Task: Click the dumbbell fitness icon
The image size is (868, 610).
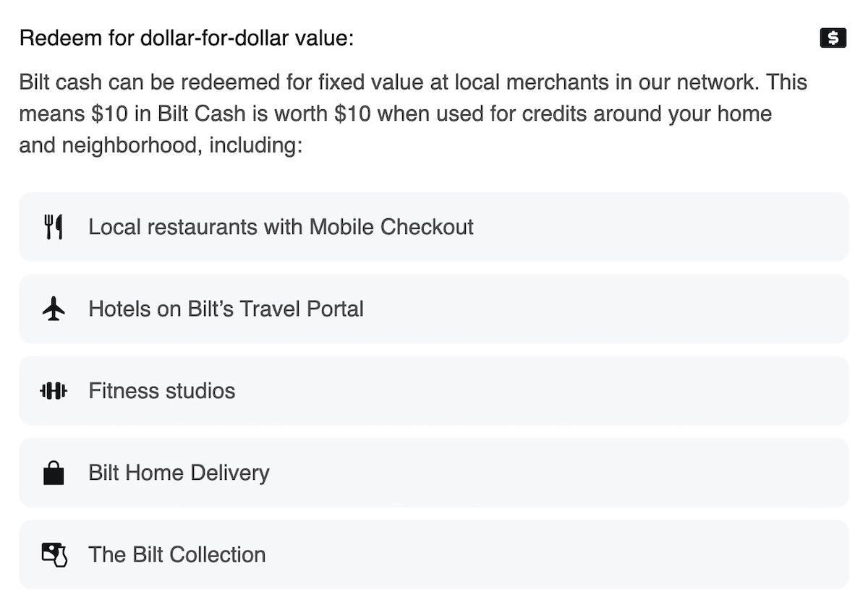Action: pos(54,391)
